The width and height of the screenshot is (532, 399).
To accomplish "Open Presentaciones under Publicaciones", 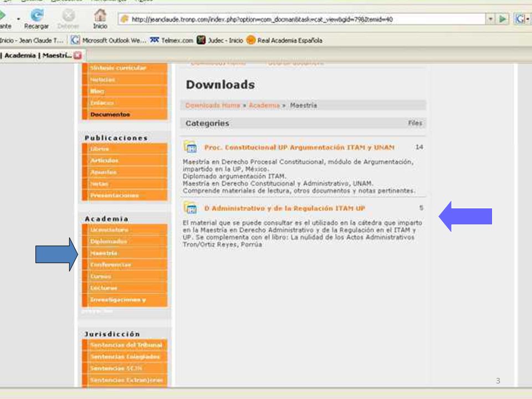I will 125,195.
